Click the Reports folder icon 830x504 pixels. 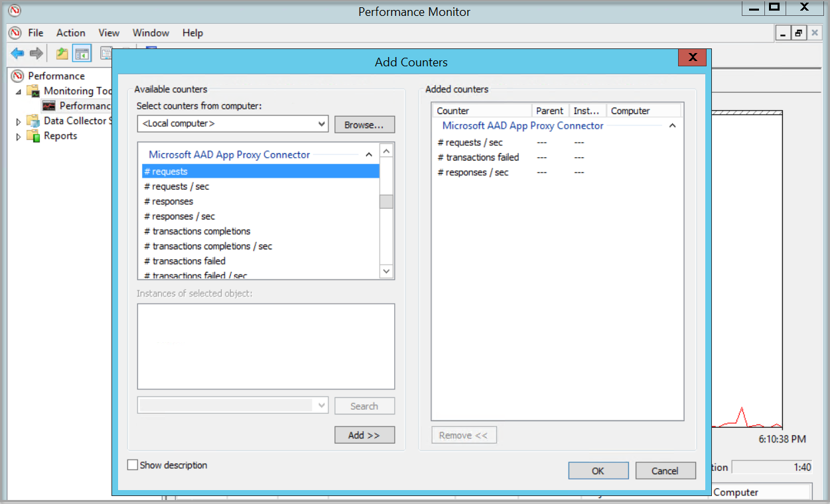point(33,136)
